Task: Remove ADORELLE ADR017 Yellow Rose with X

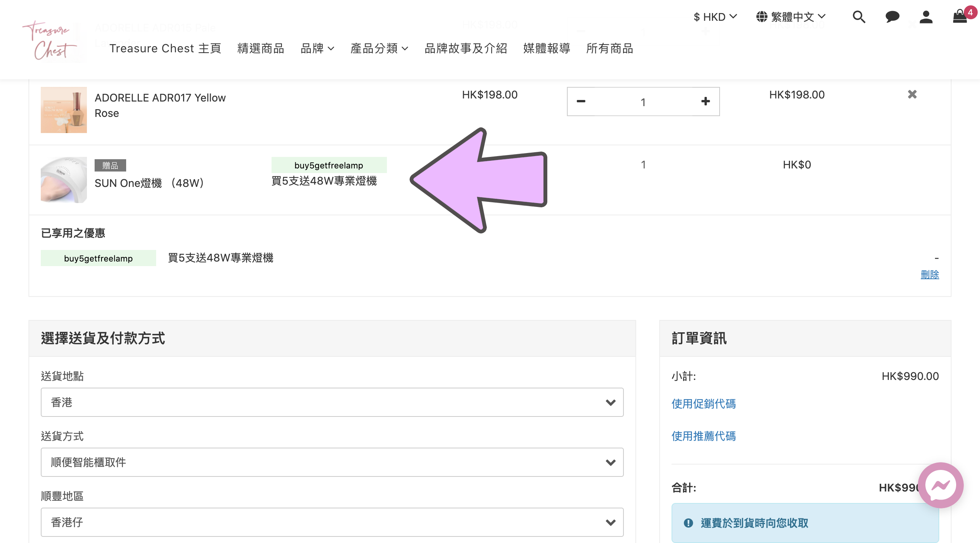Action: 912,95
